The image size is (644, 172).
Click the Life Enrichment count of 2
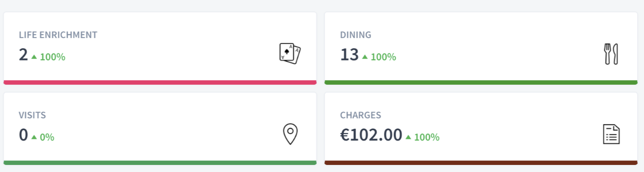coord(23,55)
